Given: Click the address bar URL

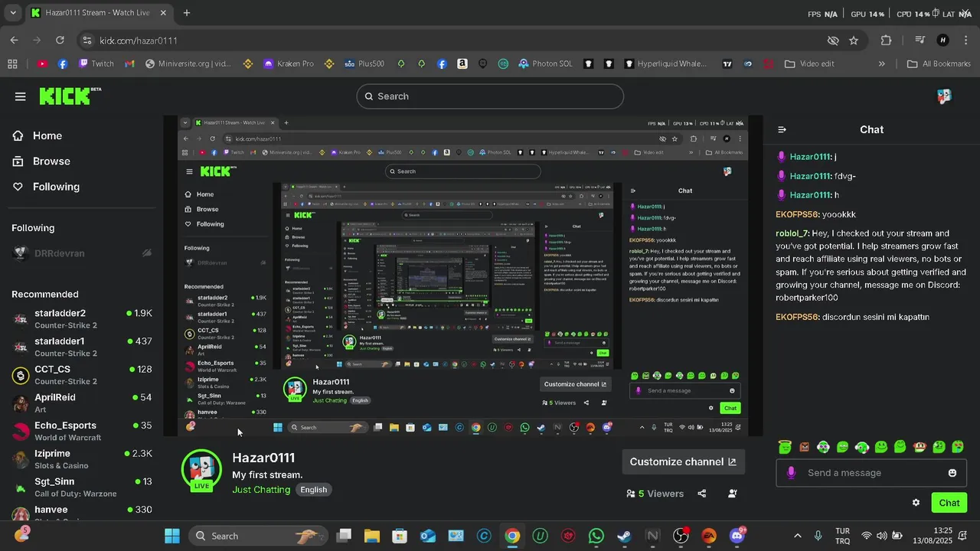Looking at the screenshot, I should (x=139, y=41).
